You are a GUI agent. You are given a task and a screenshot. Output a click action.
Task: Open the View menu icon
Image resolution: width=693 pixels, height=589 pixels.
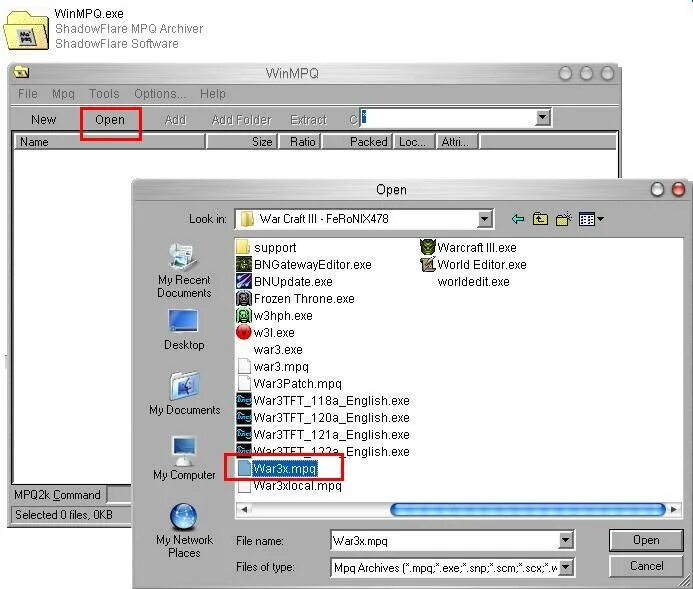[x=591, y=219]
